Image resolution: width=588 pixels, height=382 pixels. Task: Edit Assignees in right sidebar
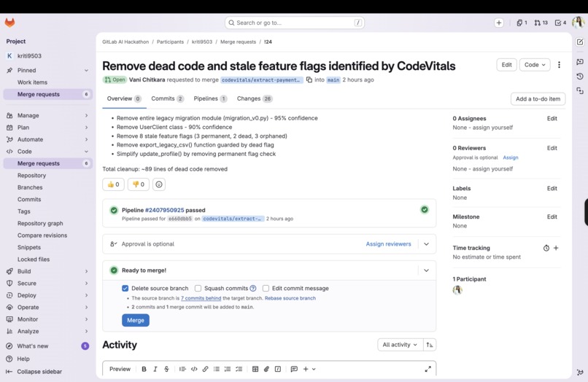click(x=552, y=118)
